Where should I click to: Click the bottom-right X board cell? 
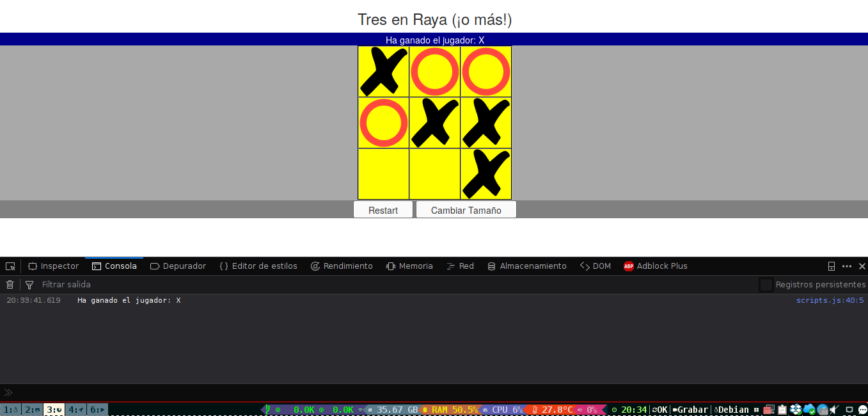[486, 174]
